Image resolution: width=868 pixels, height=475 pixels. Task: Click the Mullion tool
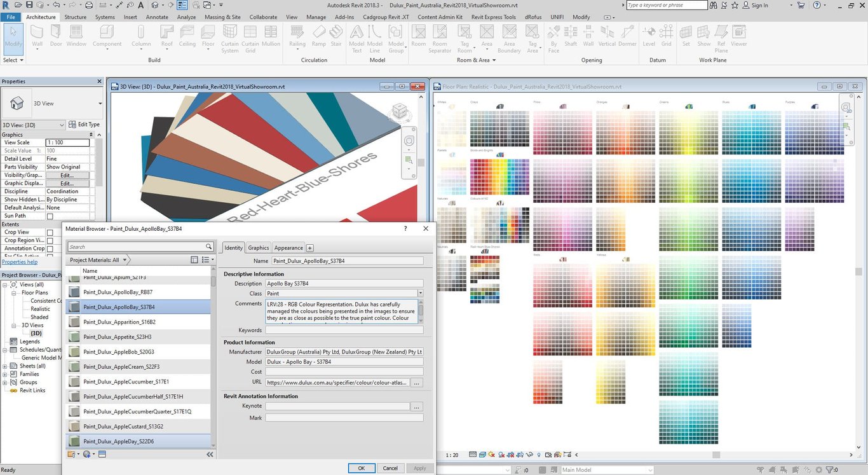click(x=271, y=37)
